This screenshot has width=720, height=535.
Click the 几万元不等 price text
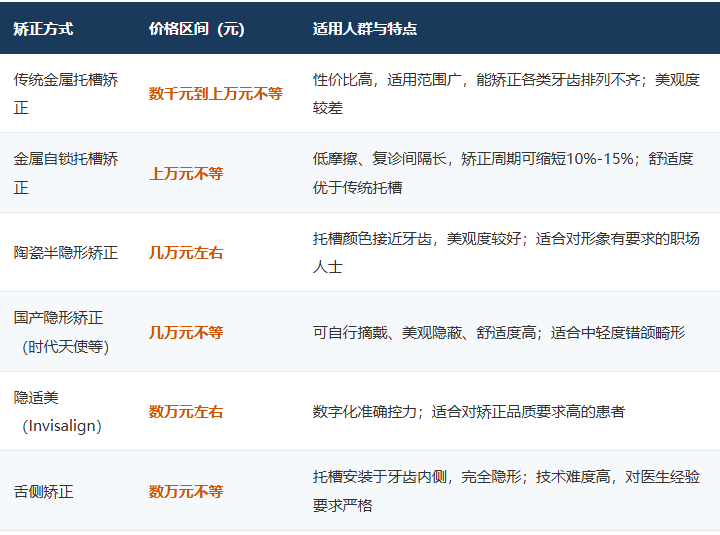pyautogui.click(x=186, y=332)
